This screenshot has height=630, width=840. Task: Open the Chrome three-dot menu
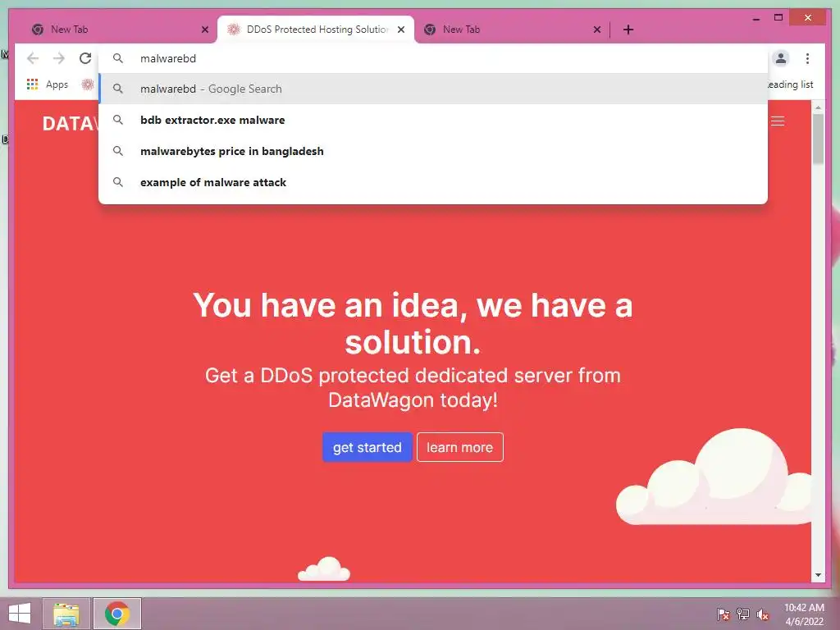click(807, 58)
